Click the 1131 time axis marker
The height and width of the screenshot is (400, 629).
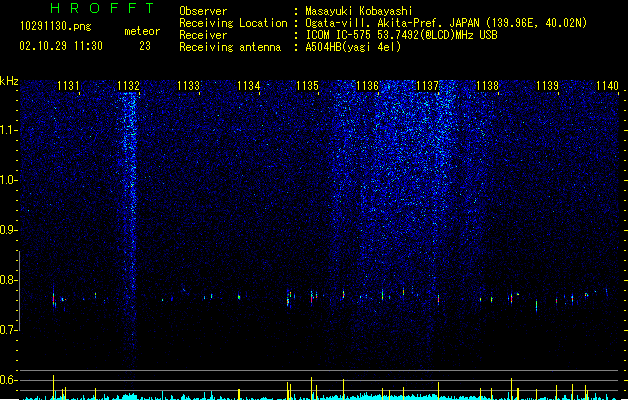[68, 86]
